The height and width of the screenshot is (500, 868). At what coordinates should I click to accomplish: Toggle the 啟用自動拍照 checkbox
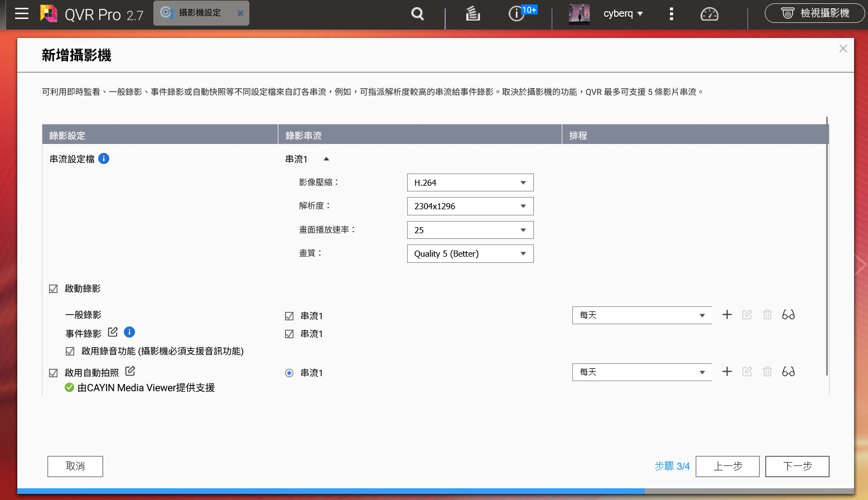click(54, 373)
